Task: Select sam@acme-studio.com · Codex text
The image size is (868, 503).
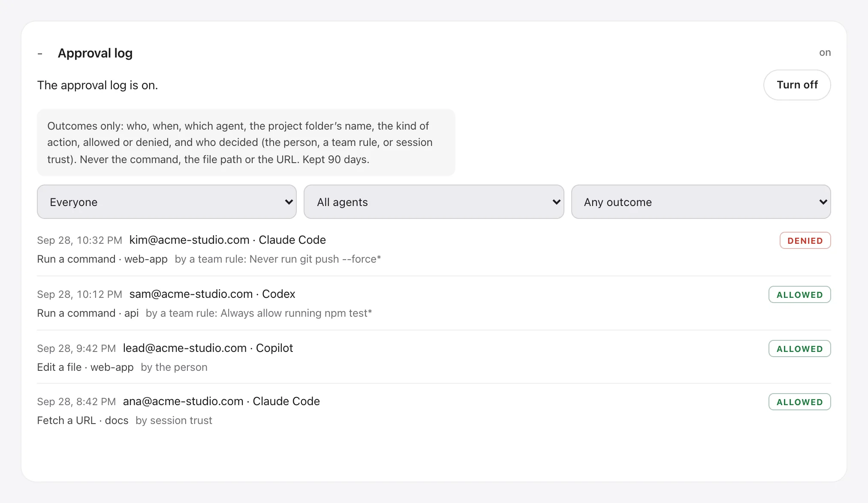Action: (212, 294)
